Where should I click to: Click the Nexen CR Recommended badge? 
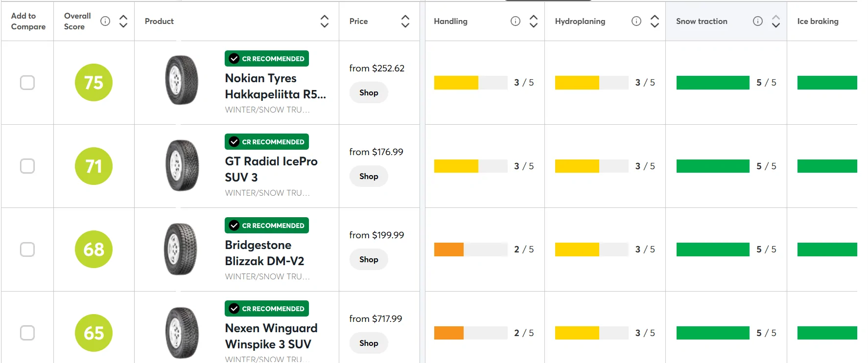pyautogui.click(x=266, y=309)
